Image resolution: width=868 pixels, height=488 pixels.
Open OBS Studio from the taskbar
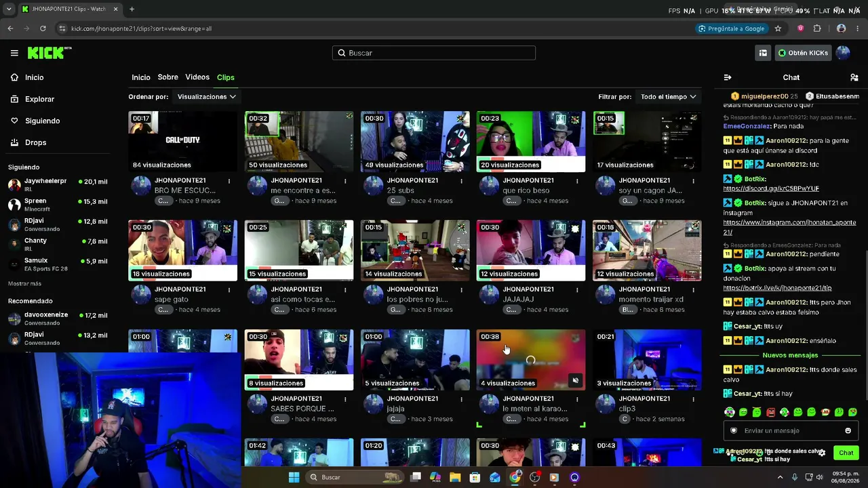pyautogui.click(x=535, y=477)
